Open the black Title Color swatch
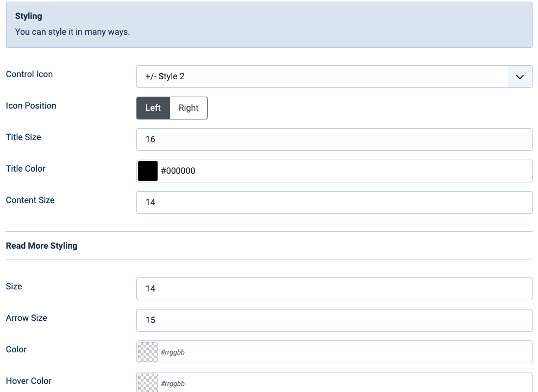538x392 pixels. click(x=148, y=171)
